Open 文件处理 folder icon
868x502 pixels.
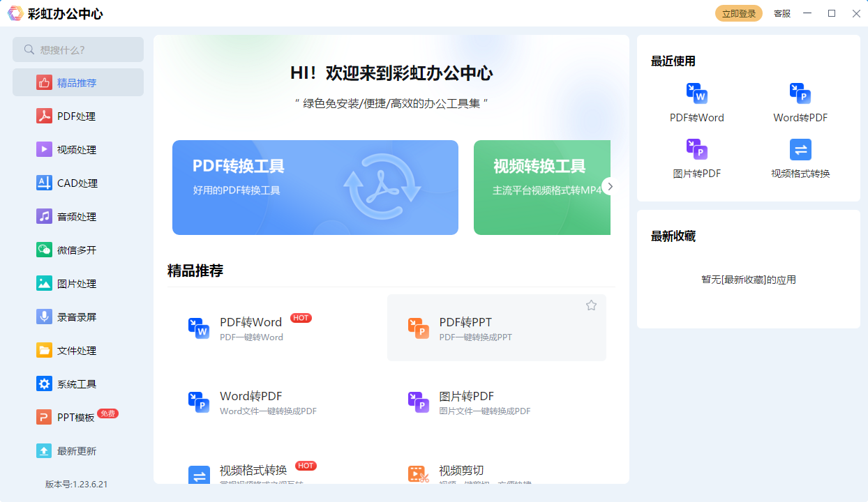(45, 350)
